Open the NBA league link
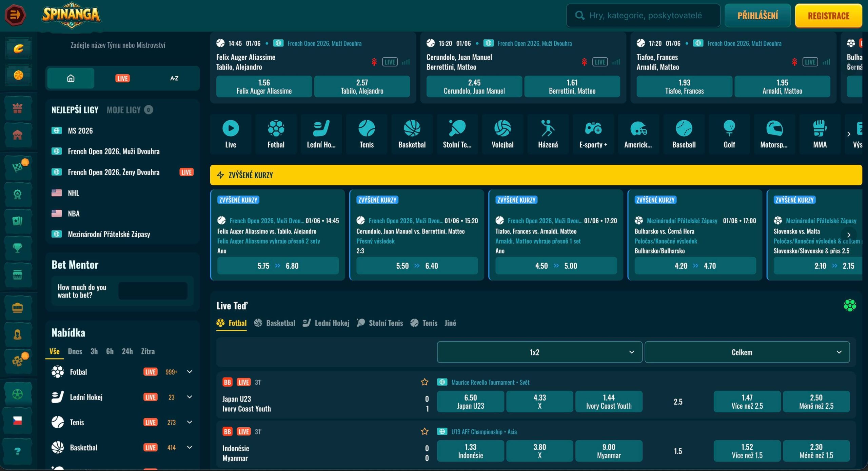Image resolution: width=868 pixels, height=471 pixels. pos(74,213)
